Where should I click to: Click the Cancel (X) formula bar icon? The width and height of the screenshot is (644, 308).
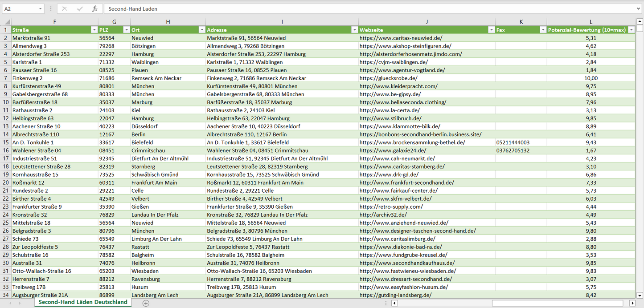point(65,9)
